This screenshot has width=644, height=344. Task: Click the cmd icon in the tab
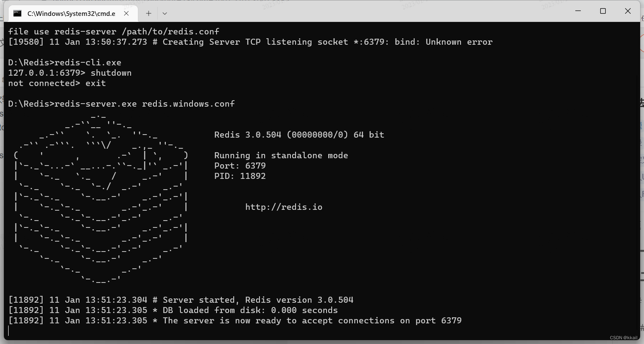[18, 13]
